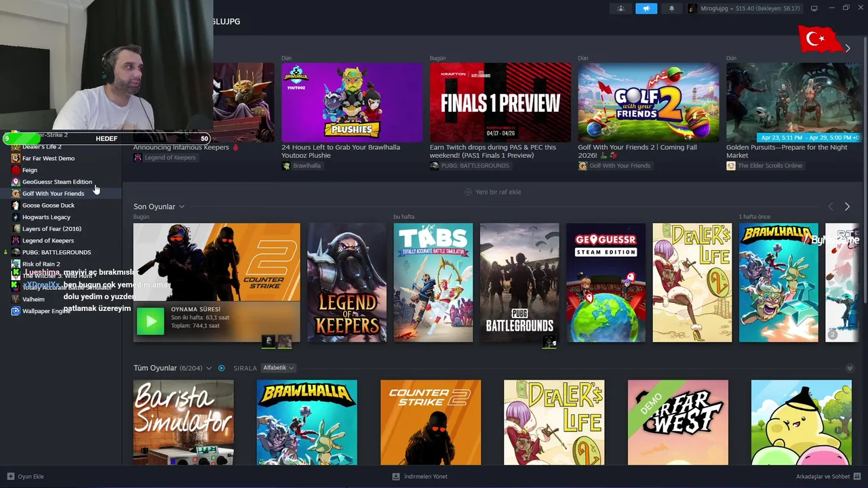Click 'Yeni bir raf ekle' add shelf button
The width and height of the screenshot is (868, 488).
coord(493,192)
